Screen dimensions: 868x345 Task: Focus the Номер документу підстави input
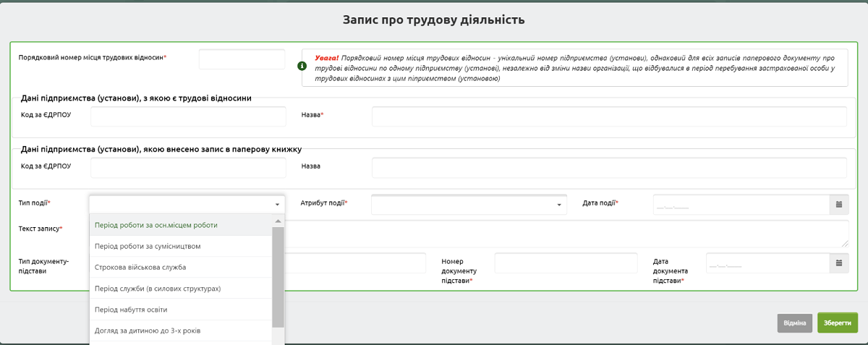[566, 263]
